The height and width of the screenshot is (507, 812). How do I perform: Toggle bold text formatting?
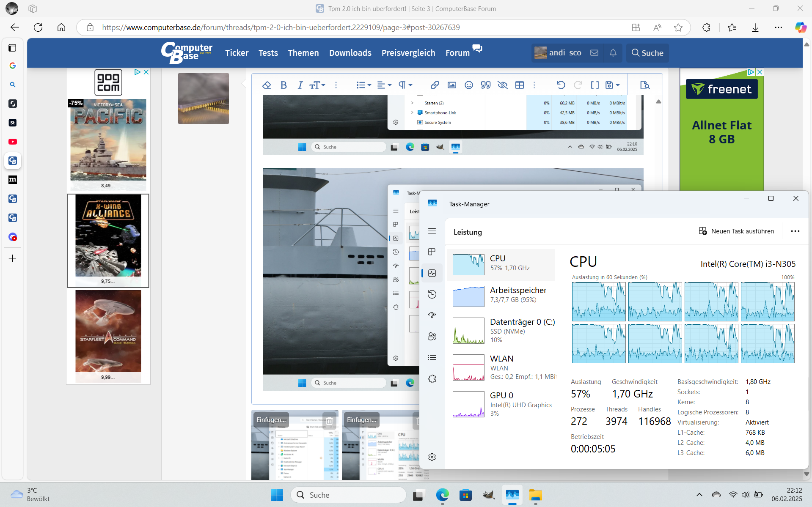284,85
